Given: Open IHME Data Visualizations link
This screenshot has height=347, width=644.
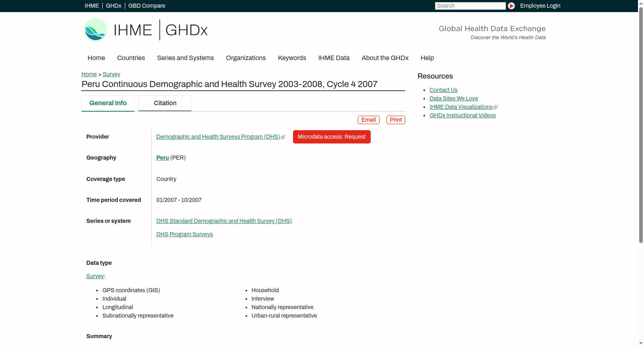Looking at the screenshot, I should 461,107.
